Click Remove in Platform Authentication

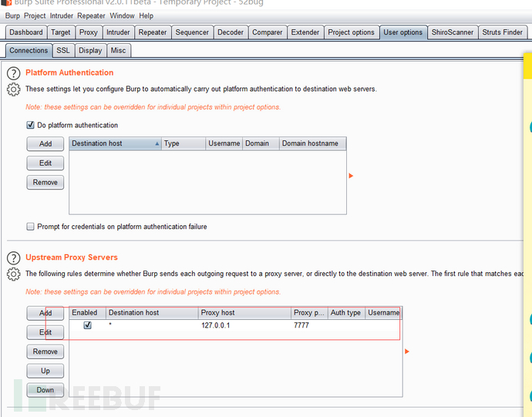tap(45, 183)
